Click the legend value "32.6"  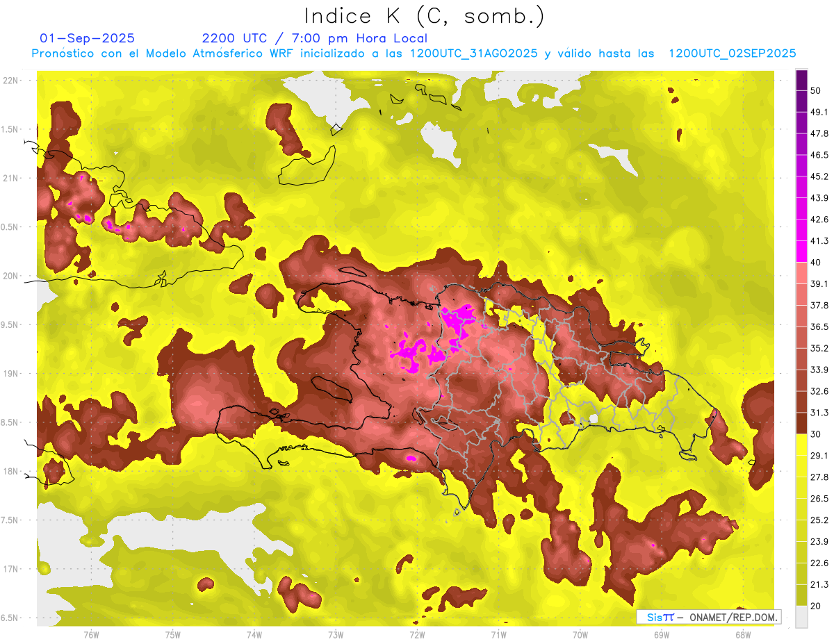819,391
